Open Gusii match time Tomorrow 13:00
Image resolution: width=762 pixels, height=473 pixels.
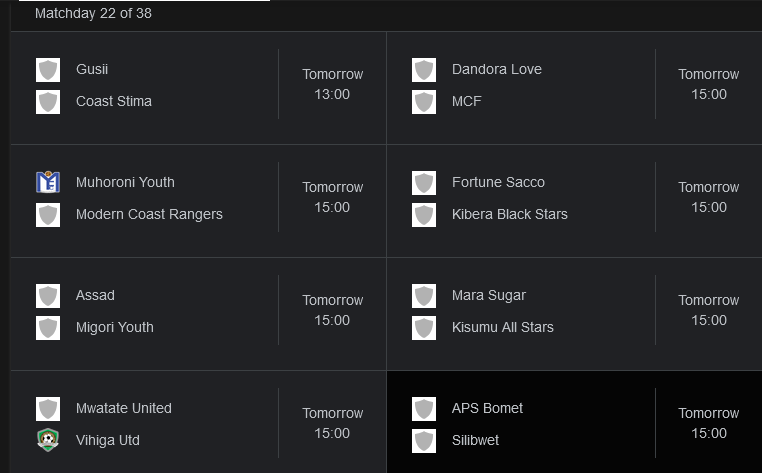pyautogui.click(x=332, y=84)
